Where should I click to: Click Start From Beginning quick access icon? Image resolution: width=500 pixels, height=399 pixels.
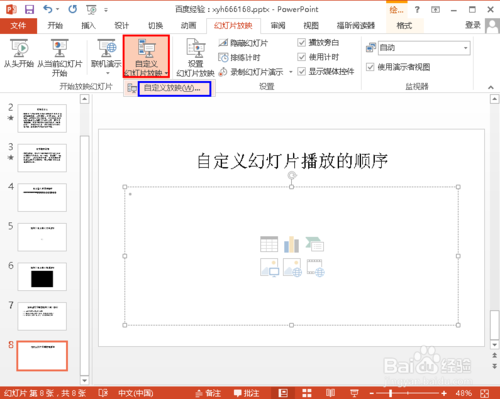point(91,10)
